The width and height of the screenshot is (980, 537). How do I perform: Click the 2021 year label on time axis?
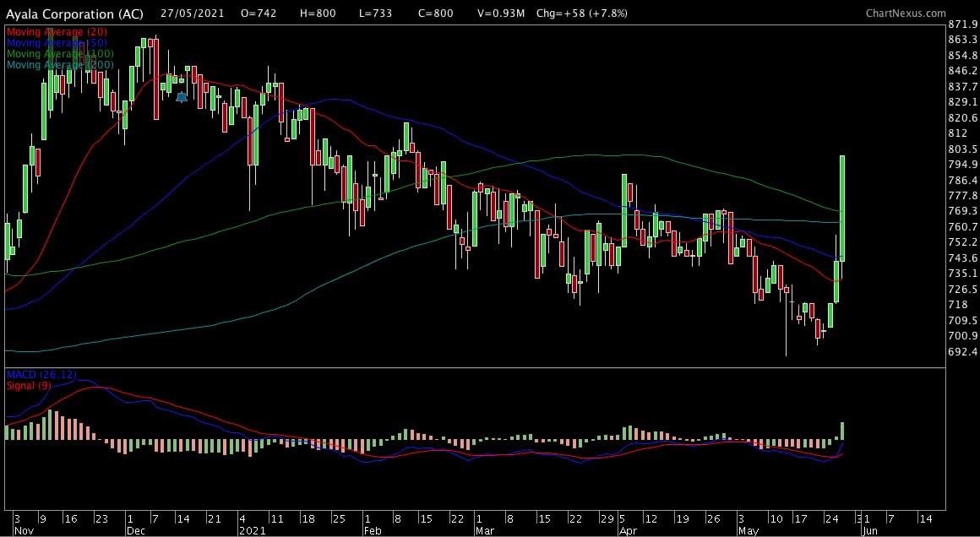(251, 530)
